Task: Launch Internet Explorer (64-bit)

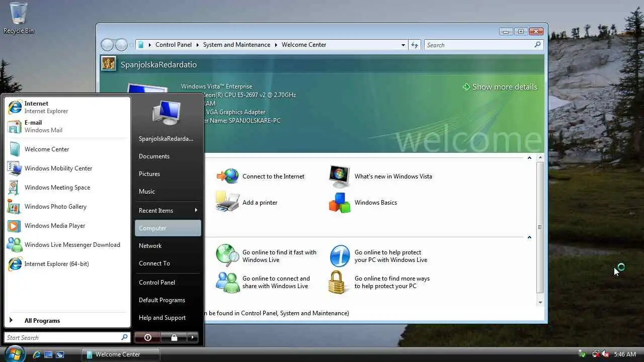Action: (67, 264)
